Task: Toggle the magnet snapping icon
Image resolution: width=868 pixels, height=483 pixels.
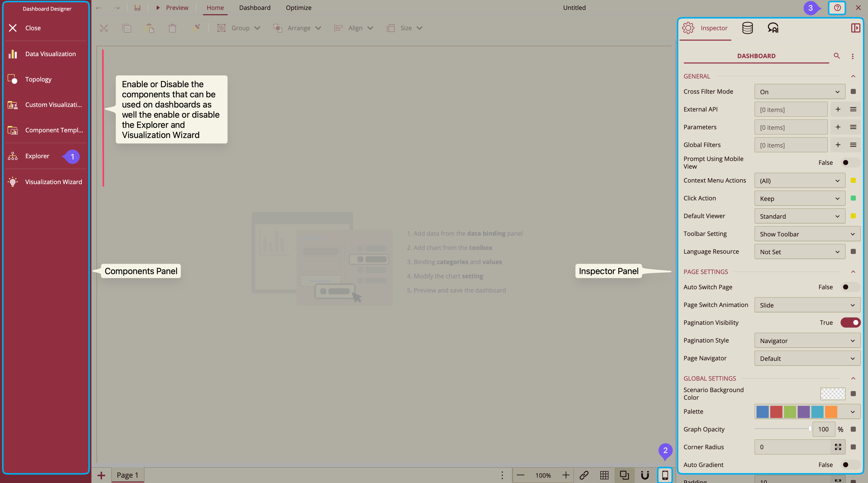Action: pyautogui.click(x=645, y=475)
